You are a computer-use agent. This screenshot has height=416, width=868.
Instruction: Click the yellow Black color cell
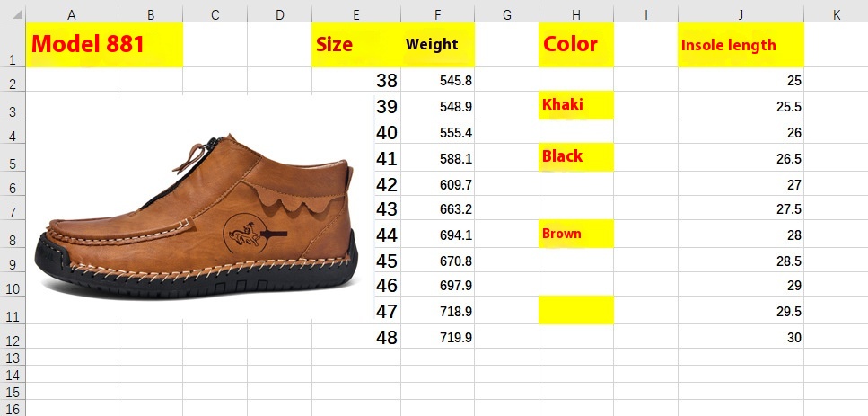click(x=575, y=156)
